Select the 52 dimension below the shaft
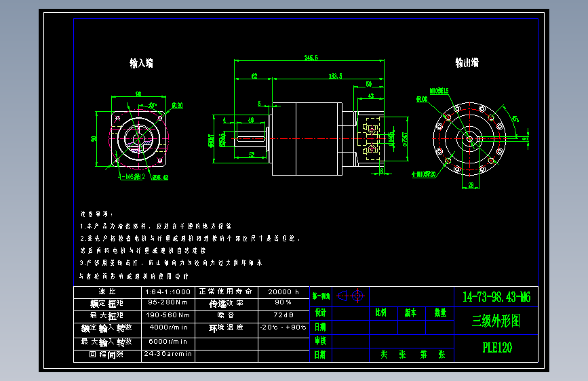Screen dimensions: 588x381 point(252,155)
